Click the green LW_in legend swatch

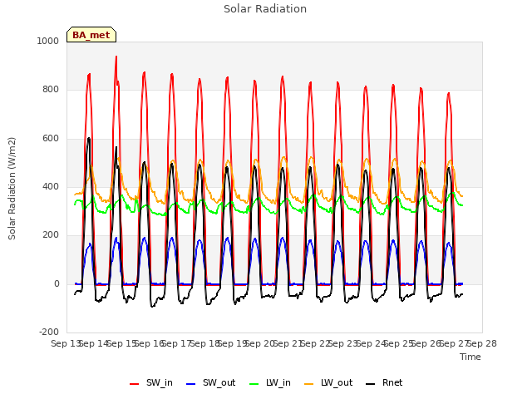tap(254, 384)
